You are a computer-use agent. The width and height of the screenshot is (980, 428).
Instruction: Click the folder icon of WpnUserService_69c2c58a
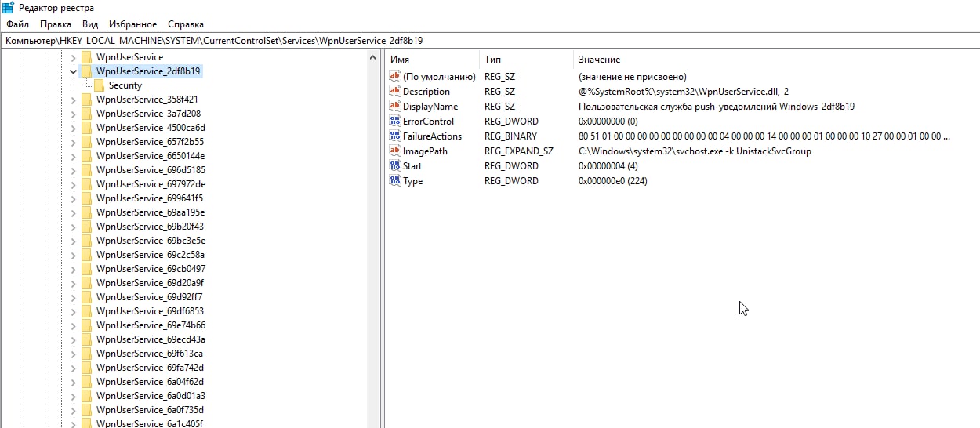click(86, 255)
